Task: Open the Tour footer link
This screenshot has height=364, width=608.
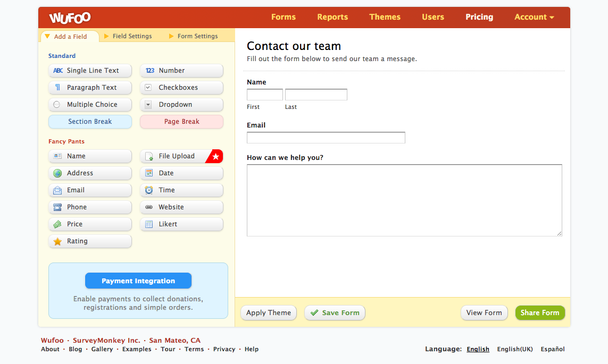Action: (168, 349)
